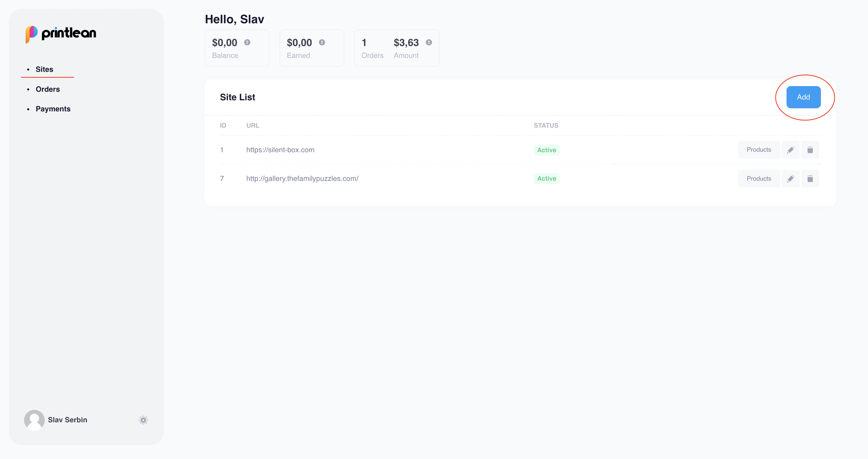Image resolution: width=868 pixels, height=459 pixels.
Task: Open Products for silent-box.com
Action: coord(759,150)
